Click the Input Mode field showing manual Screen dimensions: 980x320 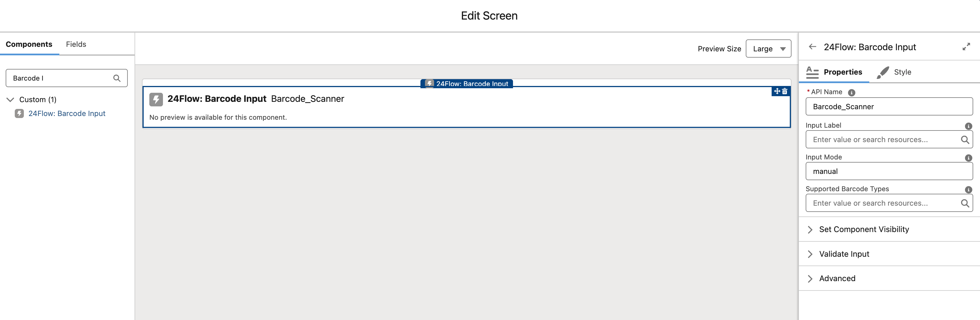pyautogui.click(x=889, y=171)
